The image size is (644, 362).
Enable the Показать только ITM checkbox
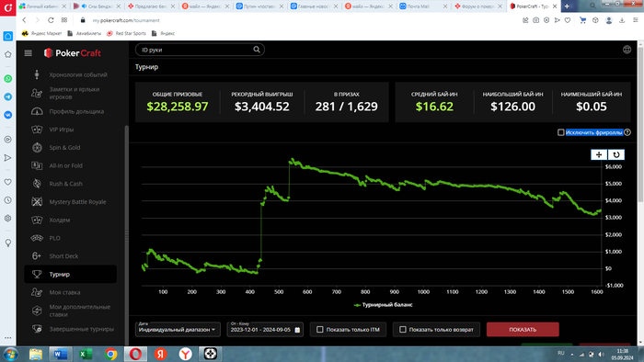[320, 329]
